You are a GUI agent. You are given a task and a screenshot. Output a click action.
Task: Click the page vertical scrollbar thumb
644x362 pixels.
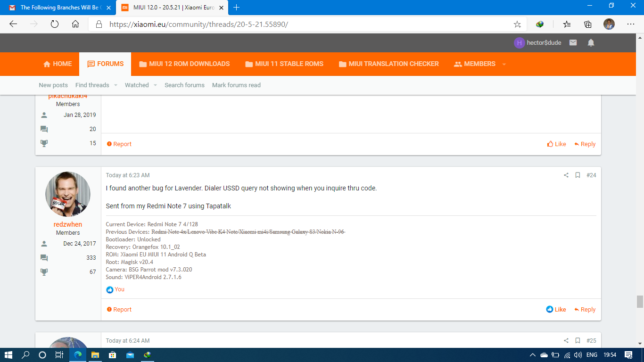pos(640,302)
